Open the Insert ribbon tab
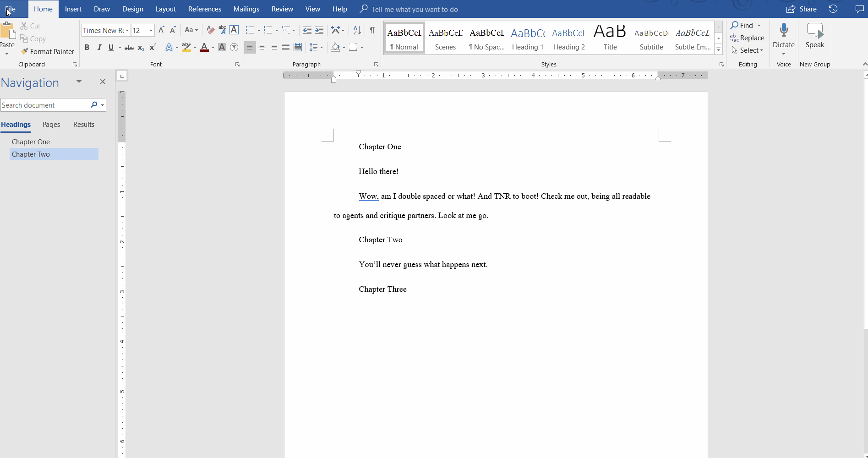The height and width of the screenshot is (458, 868). click(x=73, y=9)
